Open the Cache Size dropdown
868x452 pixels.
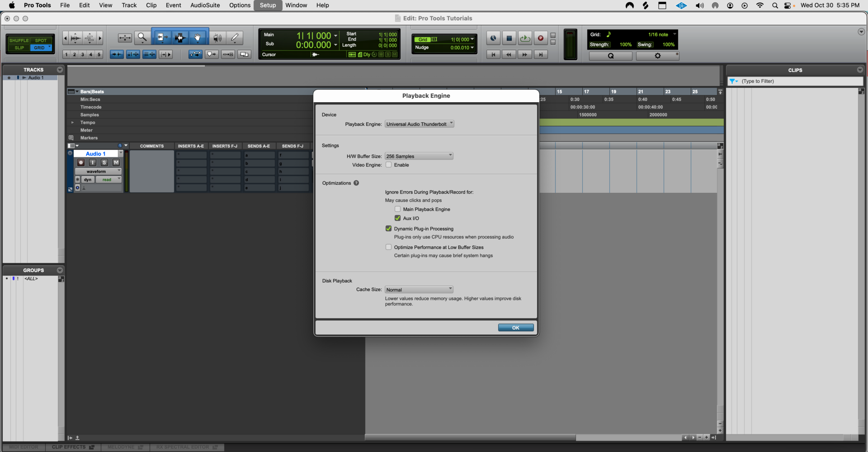click(x=419, y=290)
